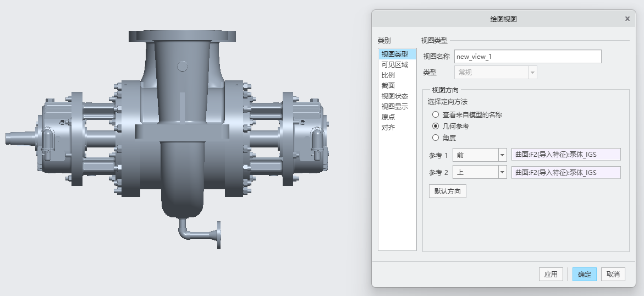644x296 pixels.
Task: Select the 角度 orientation radio button
Action: point(436,138)
